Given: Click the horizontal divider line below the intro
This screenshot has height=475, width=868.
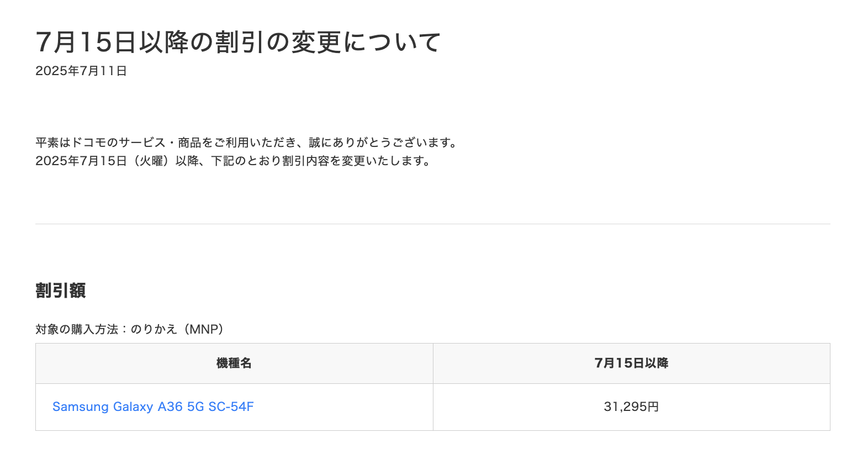Looking at the screenshot, I should click(433, 224).
